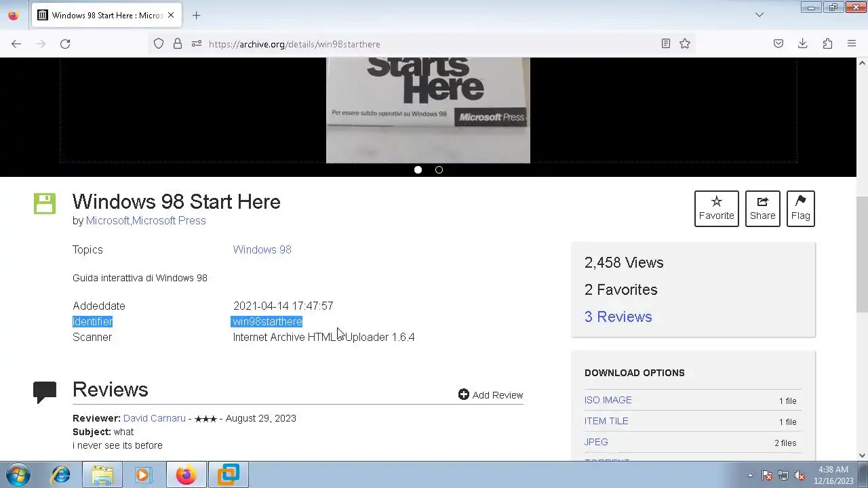Open the VirtualBox taskbar icon
Image resolution: width=868 pixels, height=488 pixels.
[229, 474]
